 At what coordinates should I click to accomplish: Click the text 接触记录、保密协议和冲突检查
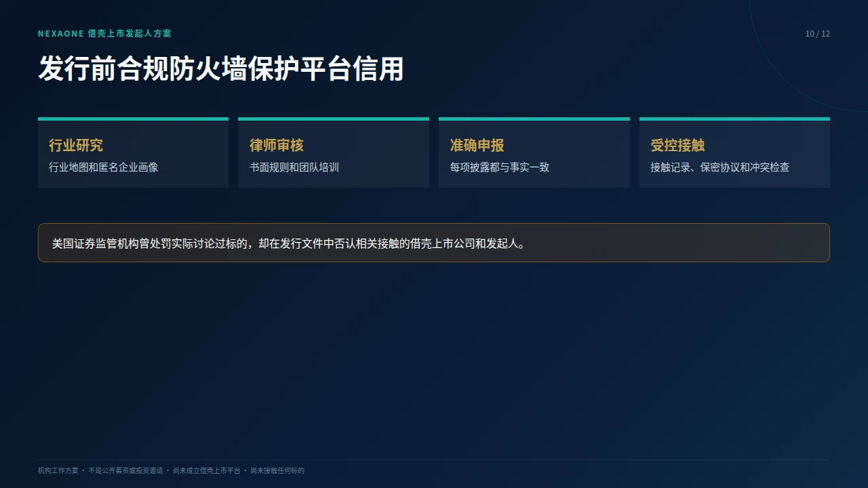coord(720,167)
